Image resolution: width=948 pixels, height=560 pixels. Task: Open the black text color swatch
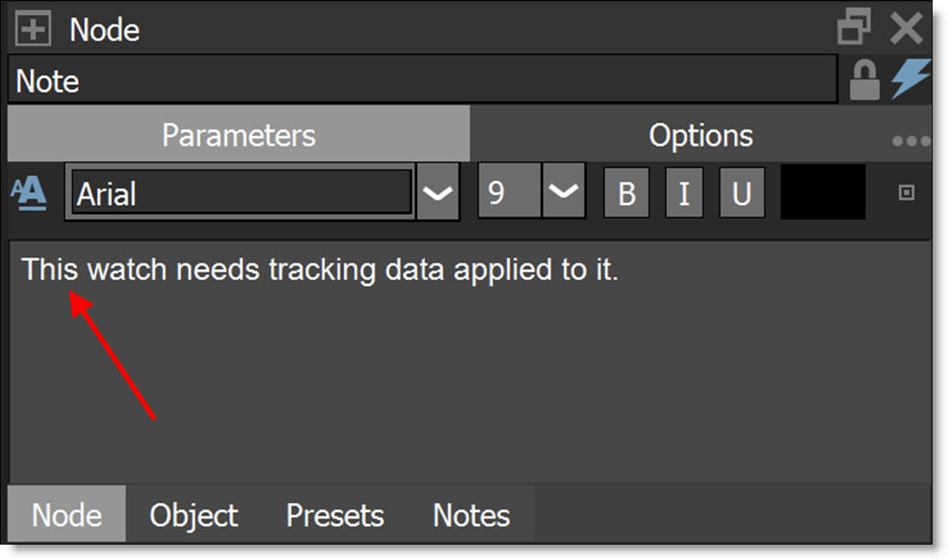pos(823,193)
